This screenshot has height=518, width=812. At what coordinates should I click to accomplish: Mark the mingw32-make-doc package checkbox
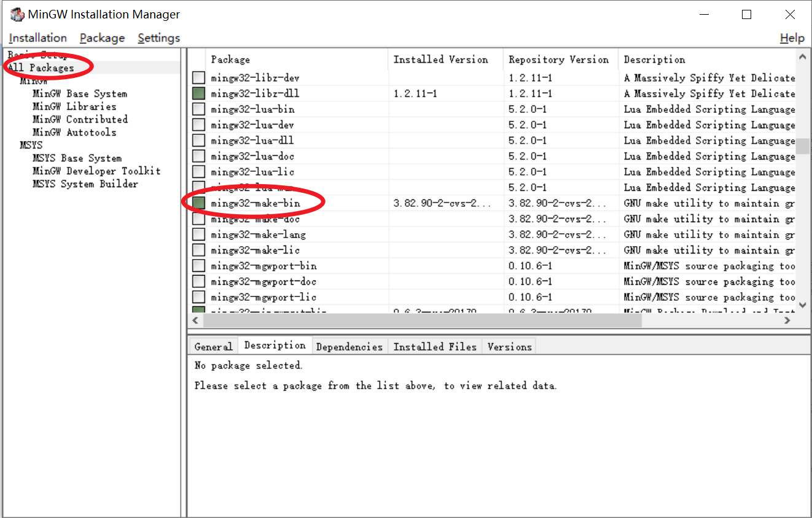point(198,219)
